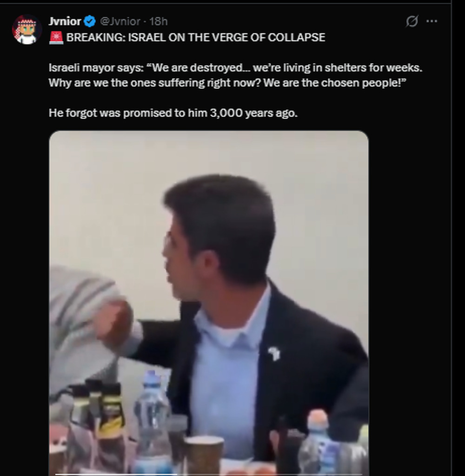
Task: Click the white lapel pin on the man's jacket
Action: pos(274,353)
